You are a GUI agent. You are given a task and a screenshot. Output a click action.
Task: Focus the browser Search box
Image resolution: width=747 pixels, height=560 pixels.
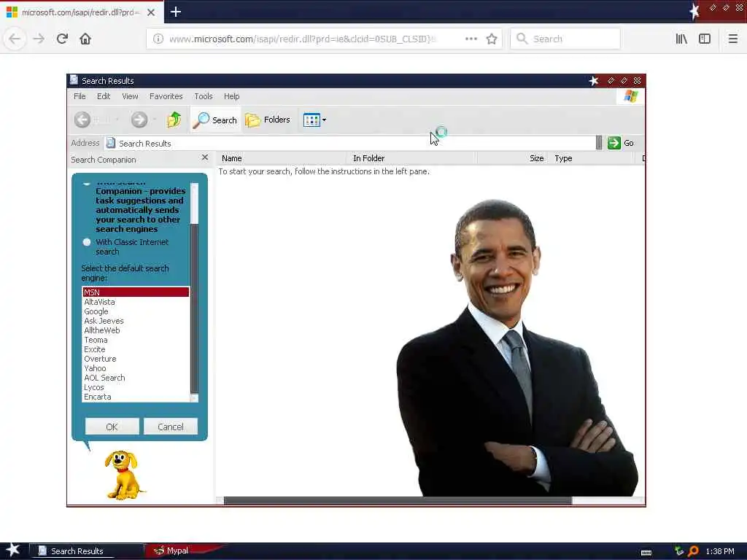click(x=565, y=39)
